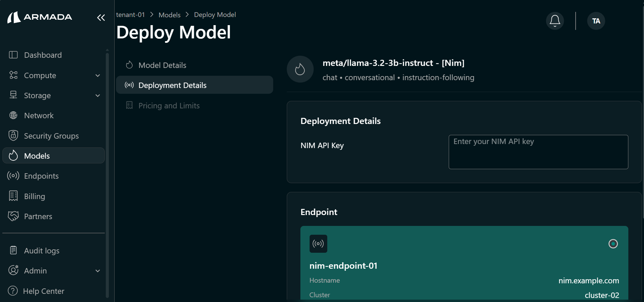Expand the Compute submenu arrow
644x302 pixels.
point(98,75)
